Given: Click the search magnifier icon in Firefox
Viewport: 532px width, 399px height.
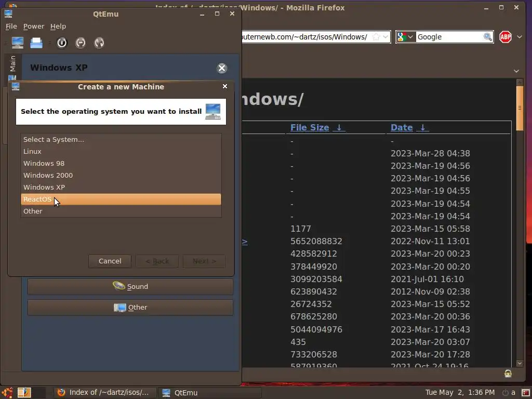Looking at the screenshot, I should point(487,37).
